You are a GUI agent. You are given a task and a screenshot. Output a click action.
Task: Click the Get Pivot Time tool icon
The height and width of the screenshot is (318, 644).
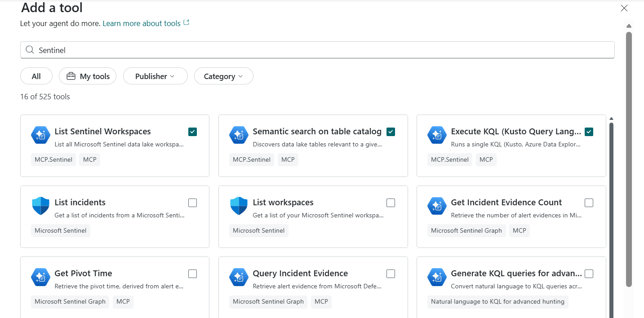(40, 277)
